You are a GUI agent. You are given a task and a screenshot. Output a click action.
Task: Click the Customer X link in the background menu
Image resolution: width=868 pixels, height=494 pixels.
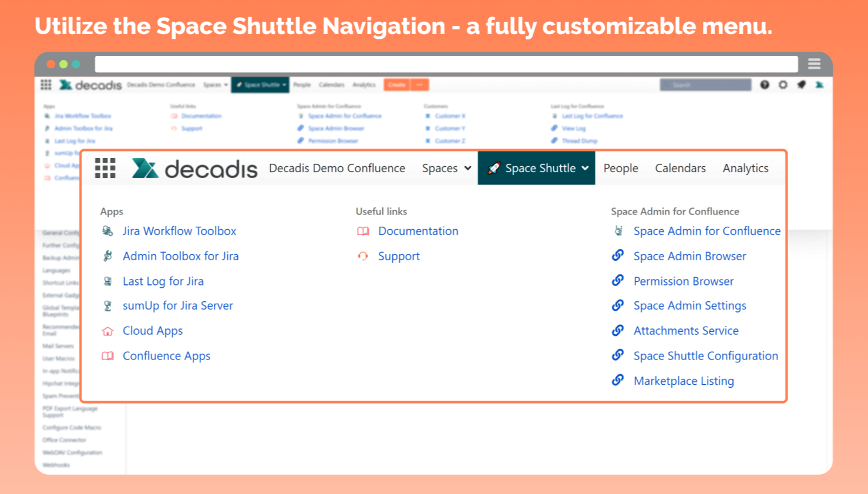pyautogui.click(x=450, y=116)
